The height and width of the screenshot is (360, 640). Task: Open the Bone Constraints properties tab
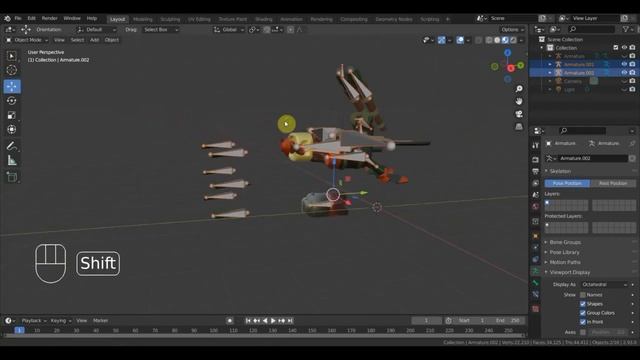click(536, 295)
